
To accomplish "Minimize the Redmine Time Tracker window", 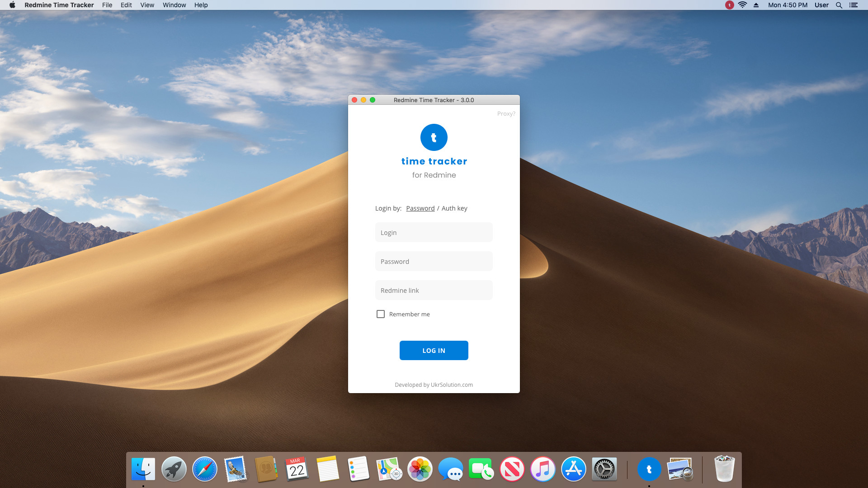I will point(363,100).
